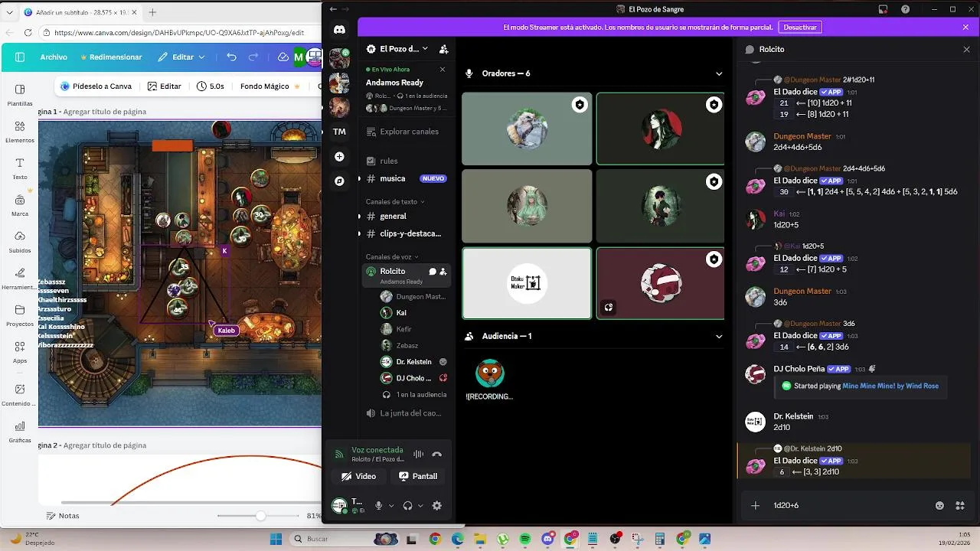This screenshot has height=551, width=980.
Task: Select RECORDING audience member avatar
Action: (x=489, y=373)
